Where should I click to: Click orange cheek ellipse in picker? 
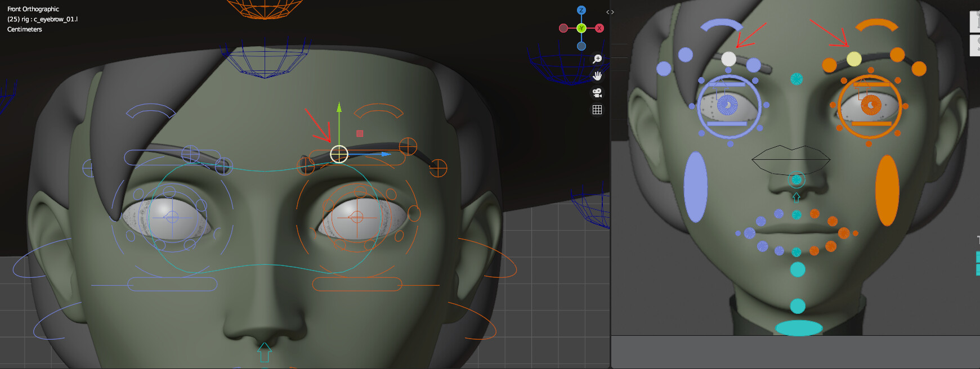pos(887,190)
